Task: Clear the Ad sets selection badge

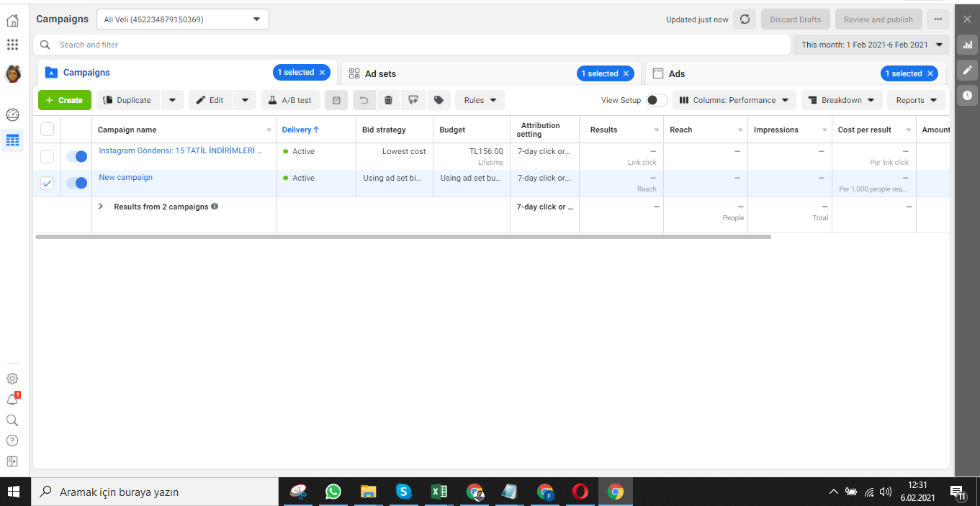Action: [x=626, y=73]
